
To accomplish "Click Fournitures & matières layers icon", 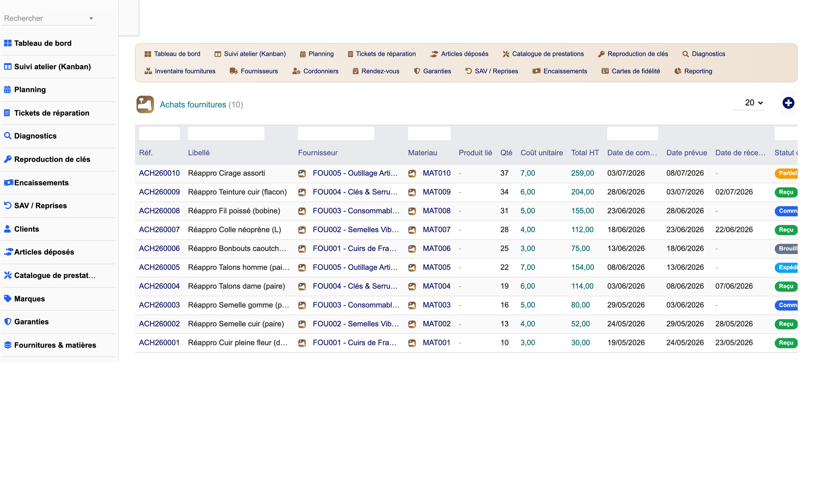I will [8, 345].
